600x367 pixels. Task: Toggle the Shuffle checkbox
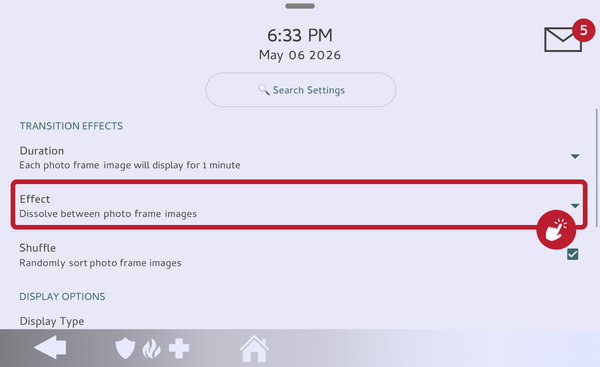[572, 254]
